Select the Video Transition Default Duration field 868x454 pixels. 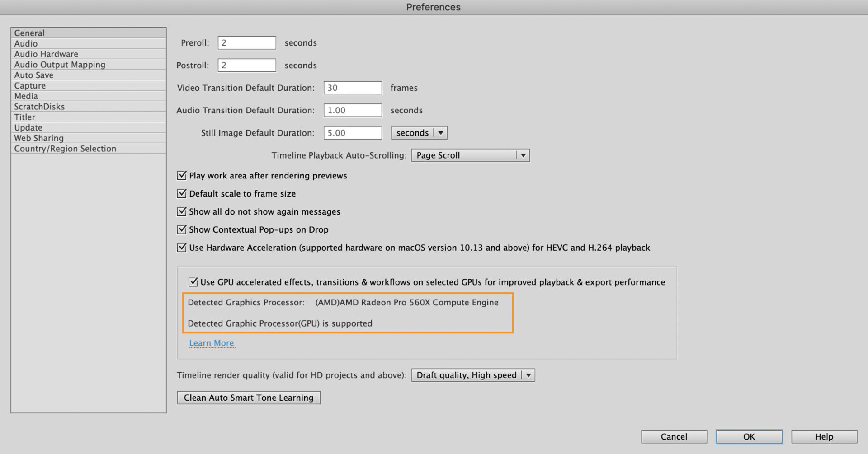pyautogui.click(x=352, y=88)
